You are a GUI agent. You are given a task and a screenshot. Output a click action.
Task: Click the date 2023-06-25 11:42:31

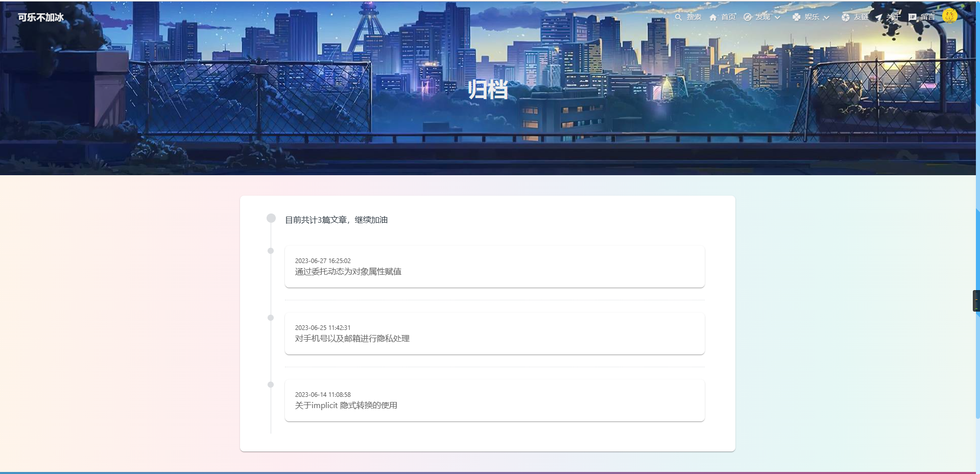pos(323,328)
